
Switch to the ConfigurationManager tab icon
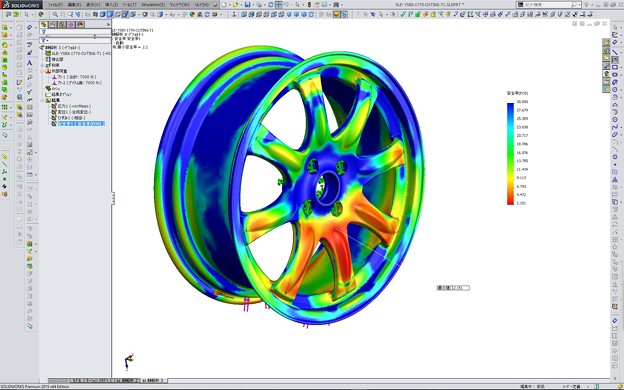click(62, 24)
